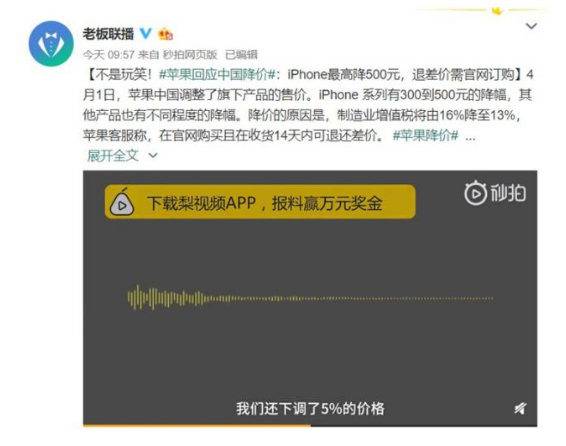Screen dimensions: 566x446
Task: Click the 秒拍网页版 source link
Action: coord(190,55)
